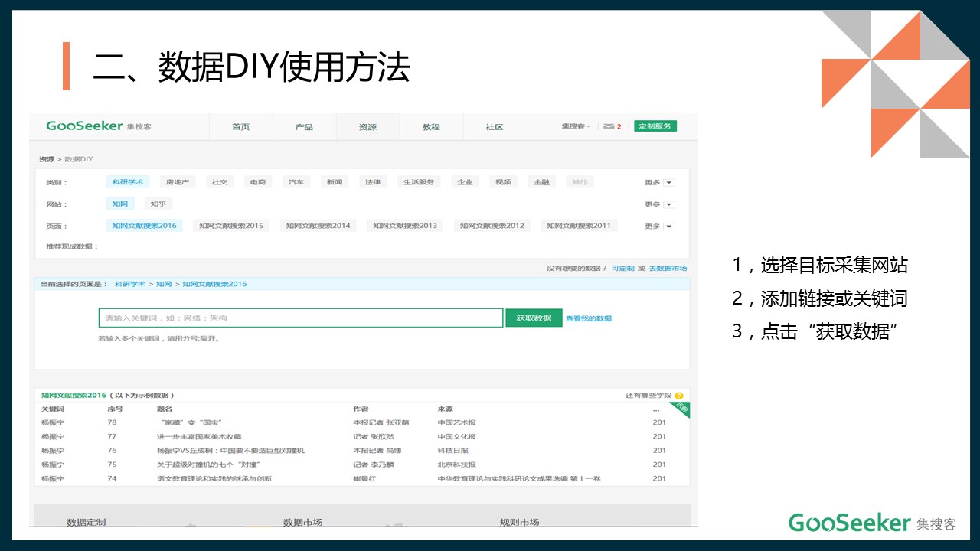Image resolution: width=980 pixels, height=551 pixels.
Task: Select the 企业 category
Action: pos(465,182)
